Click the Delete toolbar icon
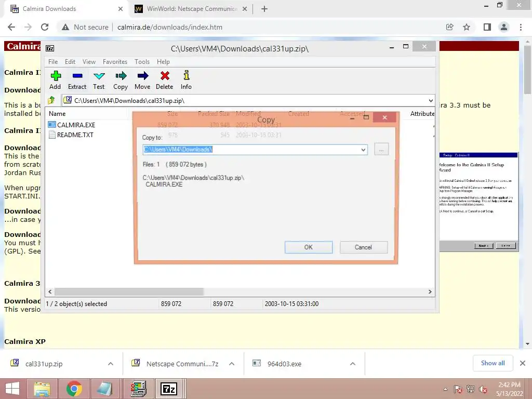 [x=165, y=80]
